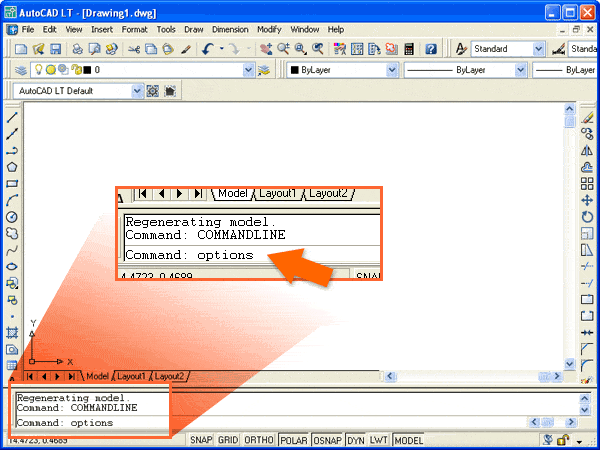Select the Polygon draw tool
Viewport: 600px width, 450px height.
click(x=12, y=167)
